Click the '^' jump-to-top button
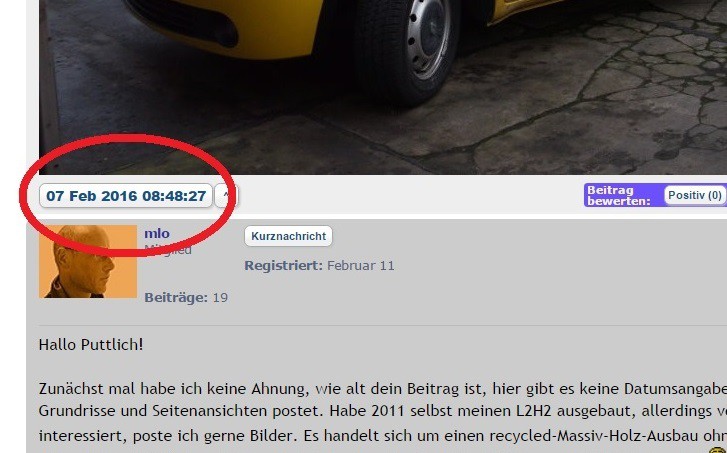Screen dimensions: 727x453 [x=226, y=196]
